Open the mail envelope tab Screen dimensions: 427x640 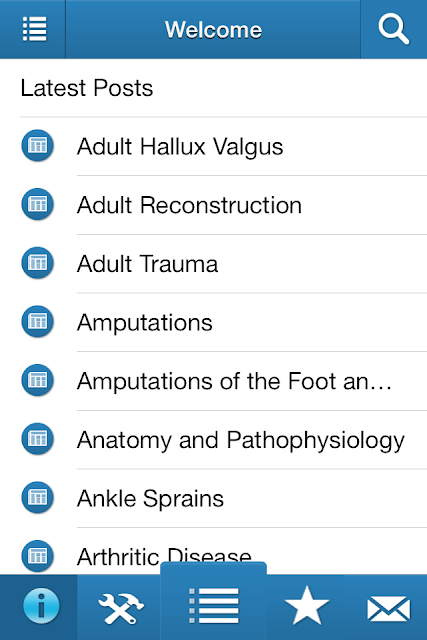pyautogui.click(x=389, y=609)
